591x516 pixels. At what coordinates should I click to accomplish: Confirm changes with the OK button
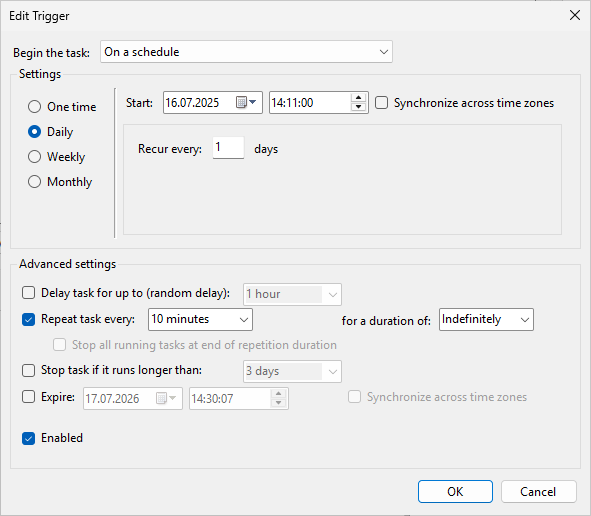[x=455, y=492]
